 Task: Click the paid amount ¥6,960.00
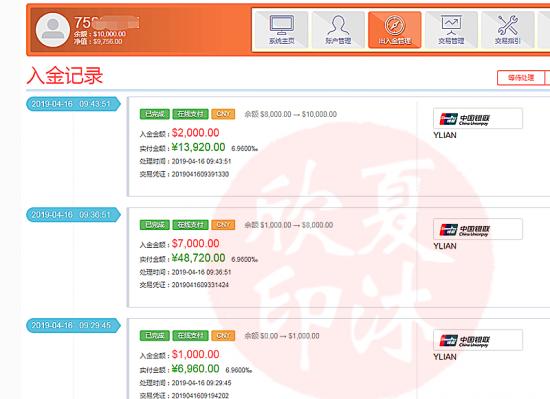pos(195,369)
